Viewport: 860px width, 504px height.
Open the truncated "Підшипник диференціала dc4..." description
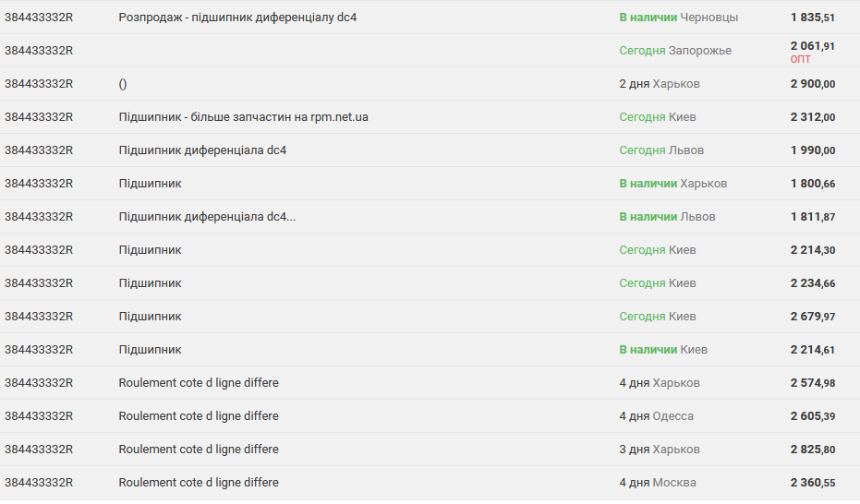point(207,217)
